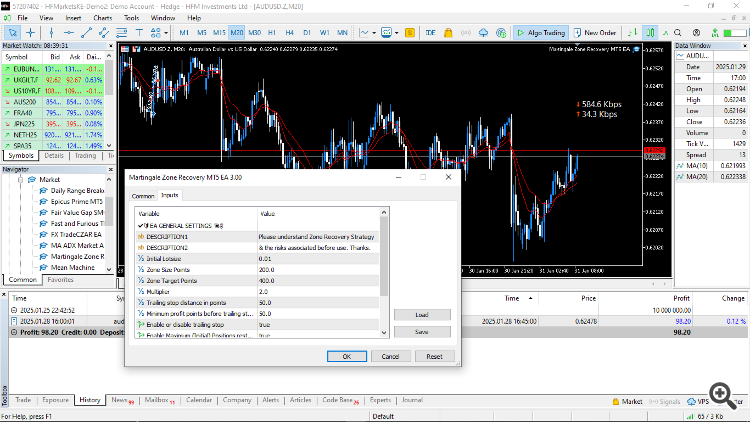The width and height of the screenshot is (750, 422).
Task: Select the vertical line drawing tool
Action: tap(51, 33)
